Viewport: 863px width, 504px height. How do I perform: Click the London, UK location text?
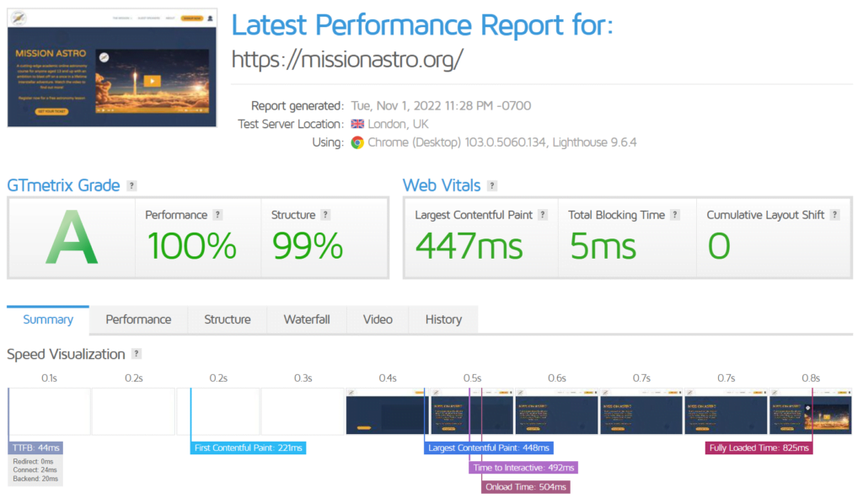click(x=398, y=125)
